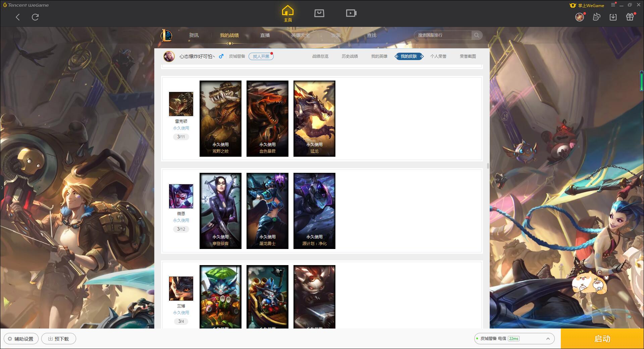Open the store bag icon
This screenshot has width=644, height=349.
pos(319,13)
